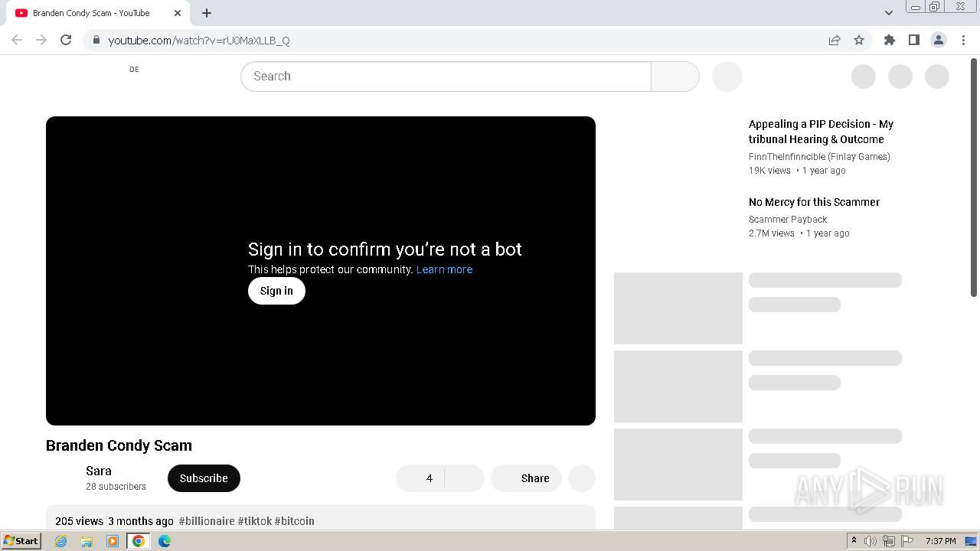
Task: Open the more actions button after Share
Action: [582, 478]
